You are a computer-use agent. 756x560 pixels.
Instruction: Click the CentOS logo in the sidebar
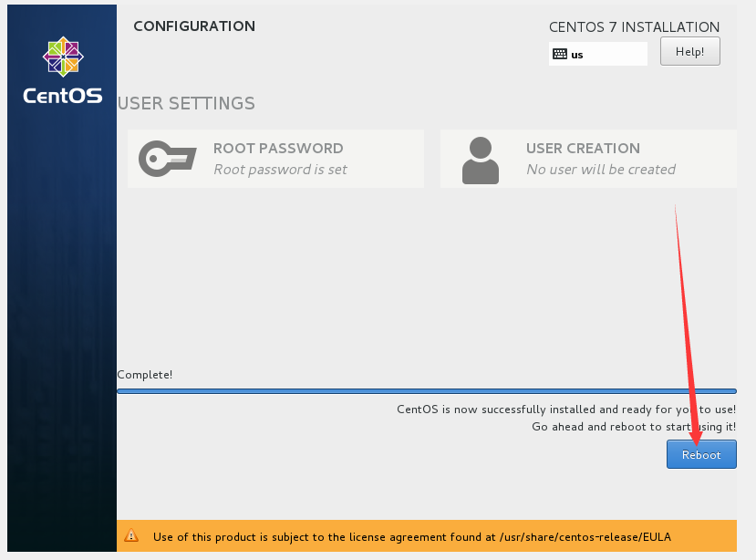63,70
